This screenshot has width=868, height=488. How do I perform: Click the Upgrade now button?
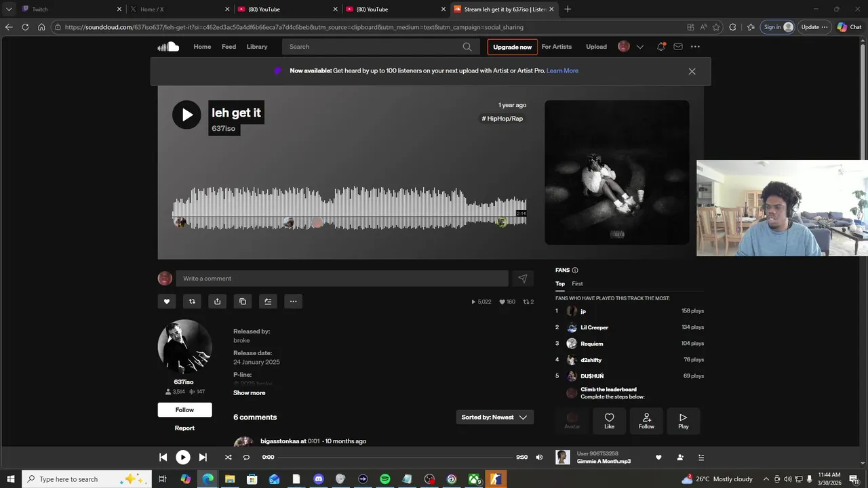[x=512, y=47]
